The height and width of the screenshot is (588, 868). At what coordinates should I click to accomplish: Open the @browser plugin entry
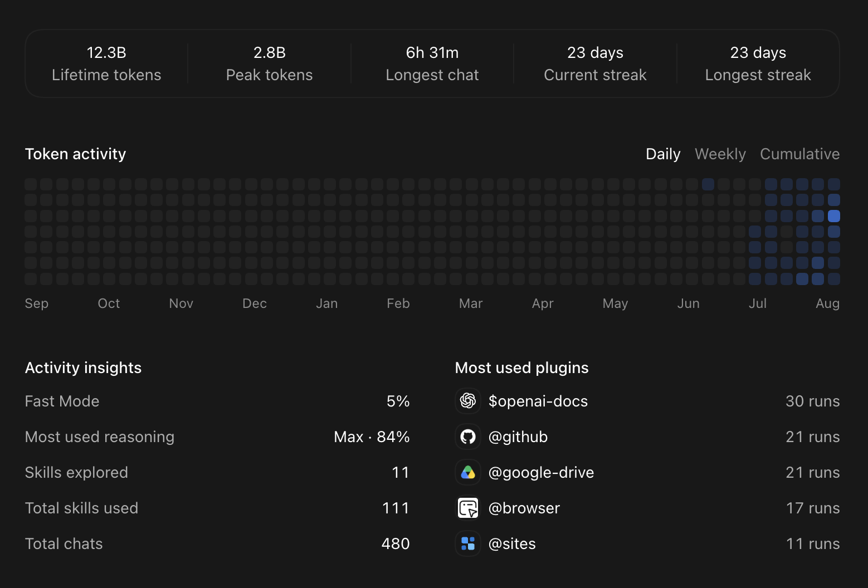point(647,508)
